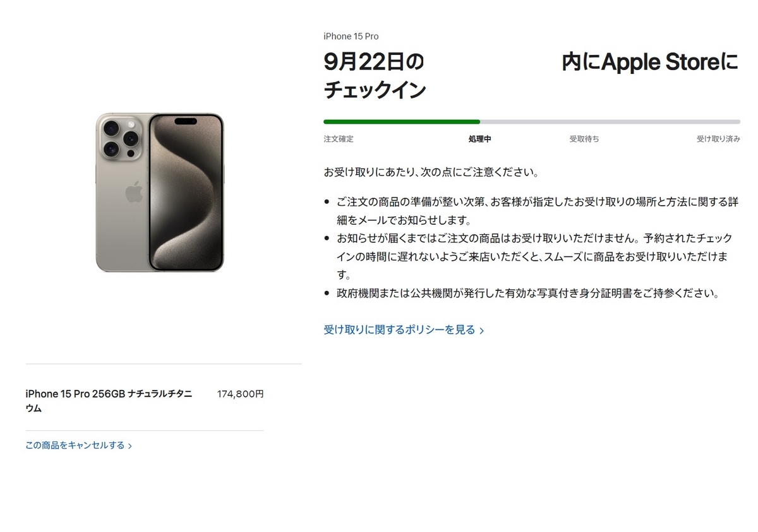Click the iPhone 15 Pro label above heading

351,37
